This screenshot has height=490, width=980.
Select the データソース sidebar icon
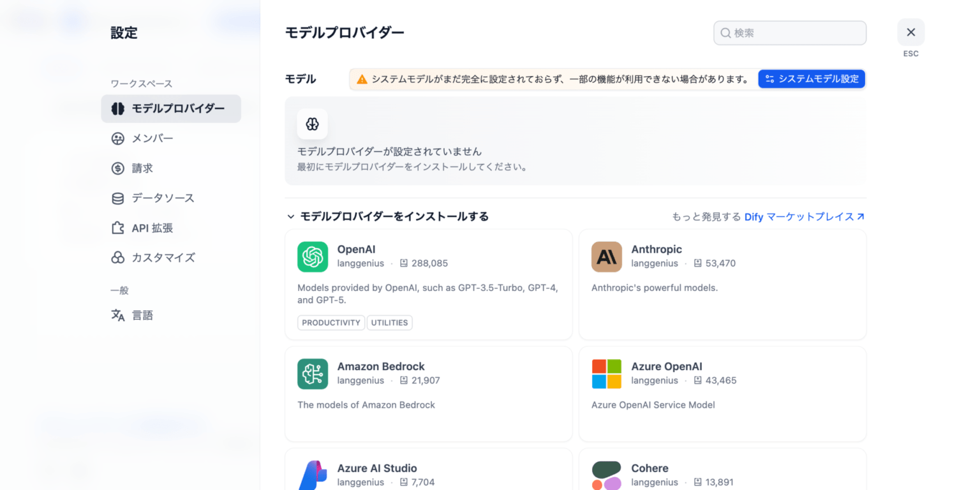point(118,198)
